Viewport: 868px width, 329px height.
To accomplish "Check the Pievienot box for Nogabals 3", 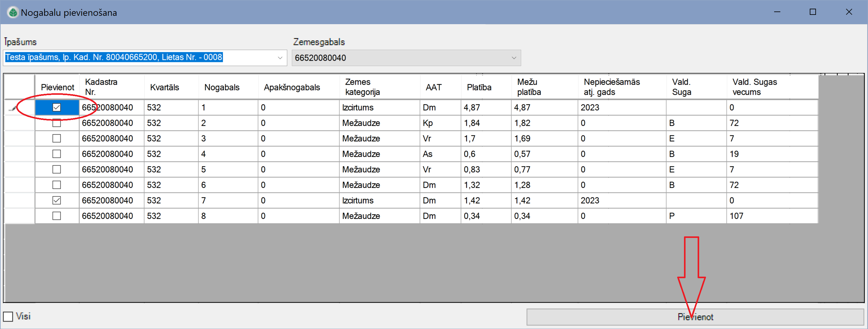I will coord(57,138).
